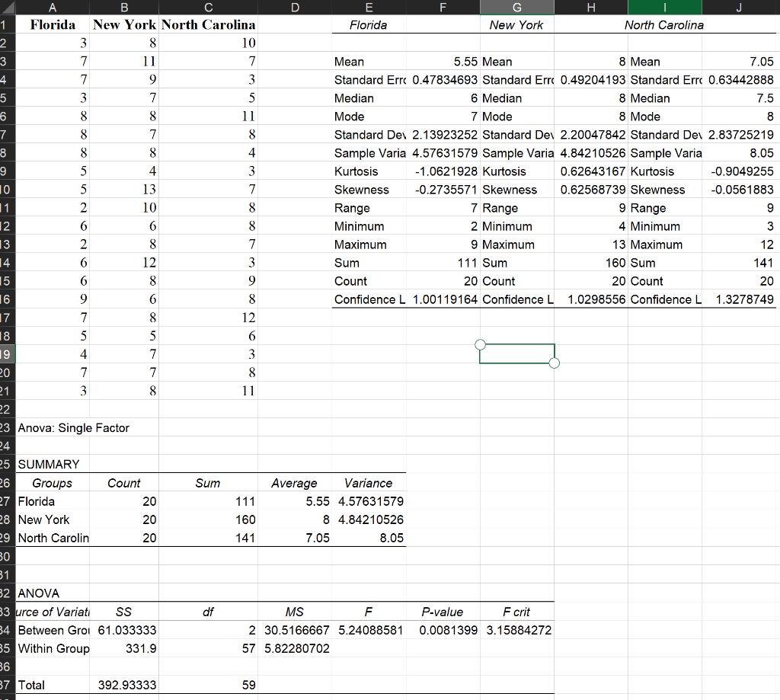This screenshot has width=780, height=700.
Task: Select the italic 'Florida' statistics heading
Action: tap(368, 25)
